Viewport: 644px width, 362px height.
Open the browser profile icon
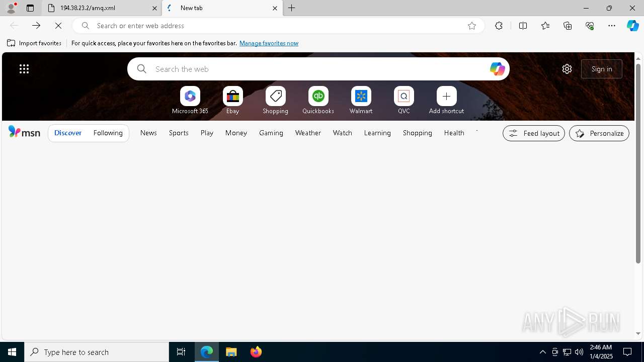11,8
